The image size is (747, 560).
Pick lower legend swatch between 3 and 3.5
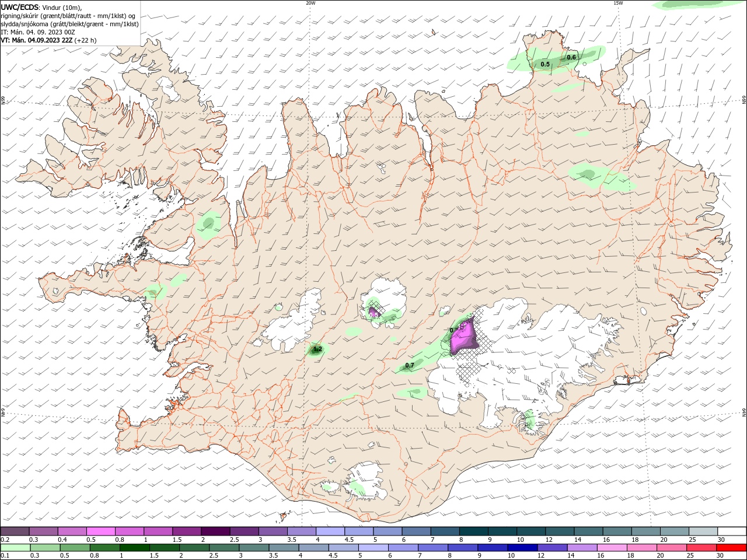pos(254,548)
